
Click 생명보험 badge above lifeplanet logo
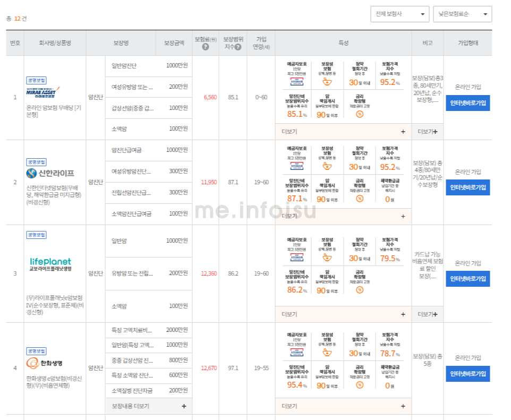(x=37, y=235)
